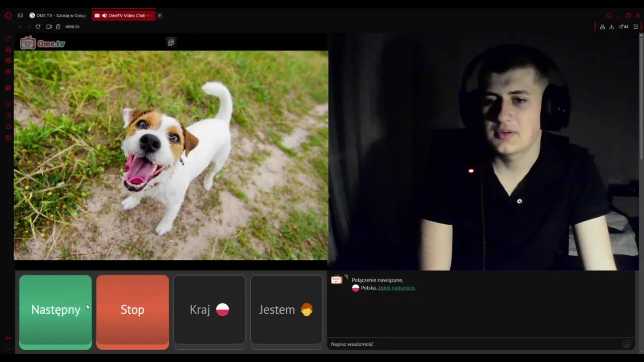
Task: Click the stranger's dog video feed
Action: (171, 155)
